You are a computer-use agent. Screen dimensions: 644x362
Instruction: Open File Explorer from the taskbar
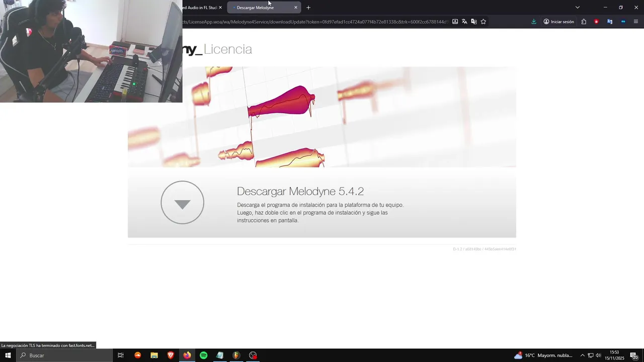[x=154, y=355]
